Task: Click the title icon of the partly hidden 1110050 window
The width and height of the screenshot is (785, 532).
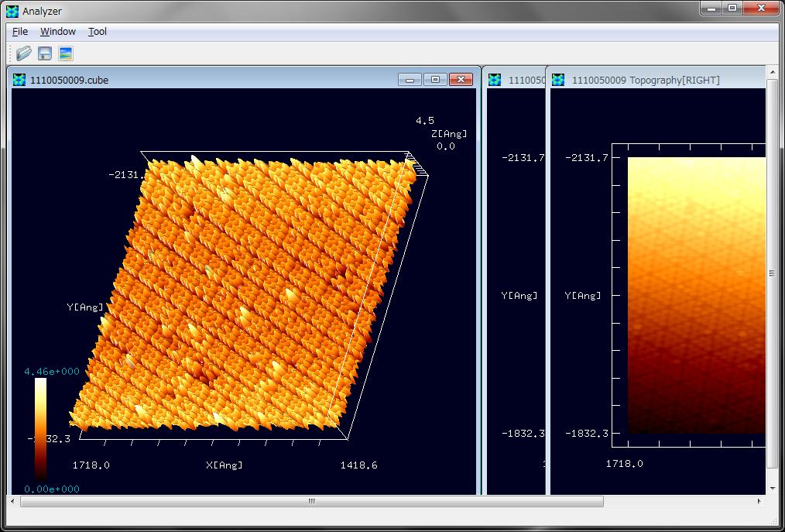Action: click(495, 80)
